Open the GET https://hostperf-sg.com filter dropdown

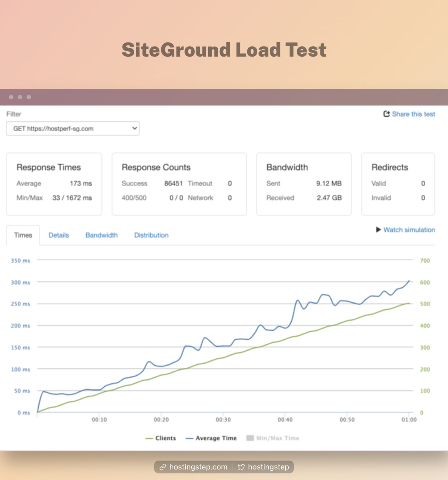[72, 128]
